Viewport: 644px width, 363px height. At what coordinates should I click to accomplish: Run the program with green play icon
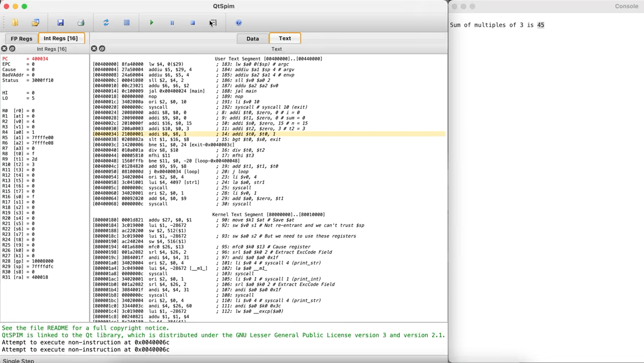[x=151, y=23]
